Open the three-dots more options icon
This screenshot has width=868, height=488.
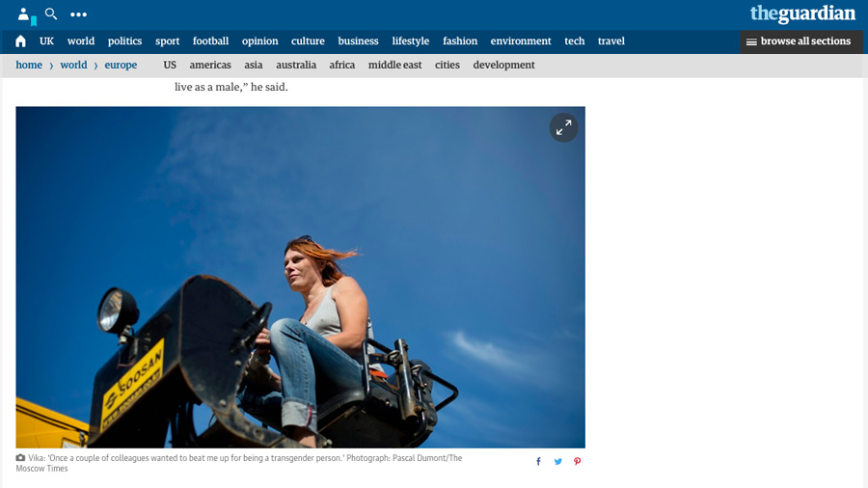(x=79, y=14)
